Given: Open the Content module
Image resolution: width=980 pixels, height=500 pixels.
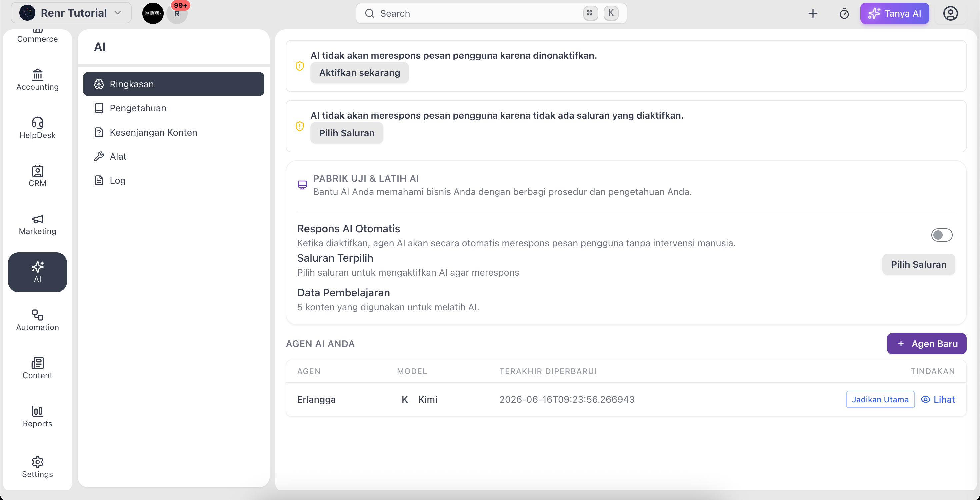Looking at the screenshot, I should [37, 368].
